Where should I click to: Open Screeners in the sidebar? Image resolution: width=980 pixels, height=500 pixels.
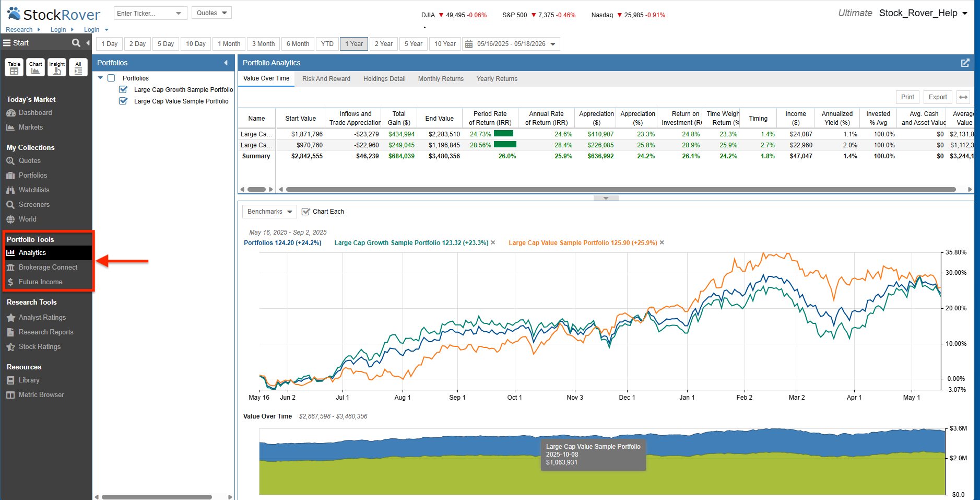point(34,205)
